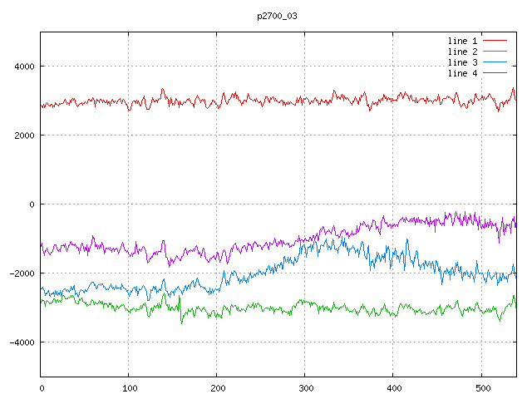The height and width of the screenshot is (399, 532).
Task: Click the 300 x-axis tick label
Action: tap(305, 387)
